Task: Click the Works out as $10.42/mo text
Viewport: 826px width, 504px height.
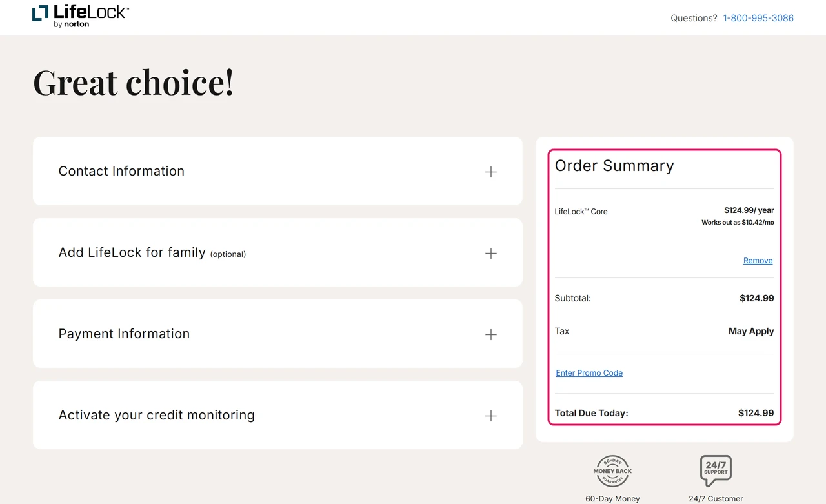Action: tap(738, 223)
